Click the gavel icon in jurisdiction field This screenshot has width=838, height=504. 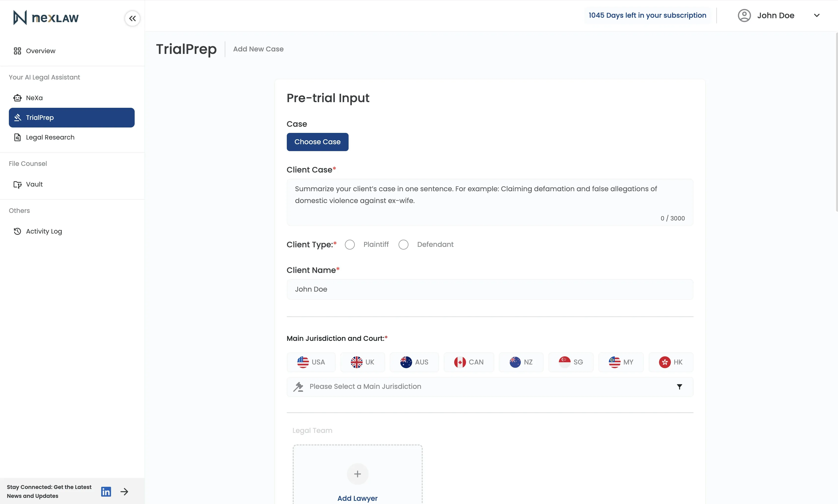pos(298,387)
